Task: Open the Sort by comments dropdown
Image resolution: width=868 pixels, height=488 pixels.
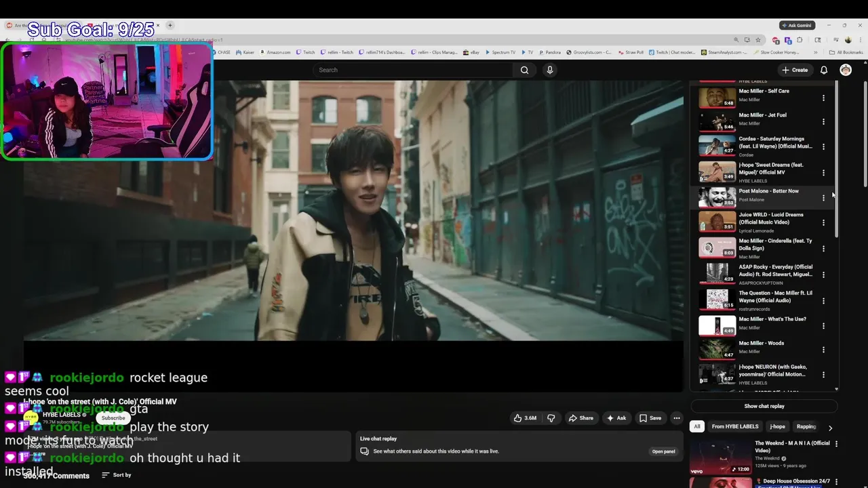Action: pyautogui.click(x=117, y=475)
